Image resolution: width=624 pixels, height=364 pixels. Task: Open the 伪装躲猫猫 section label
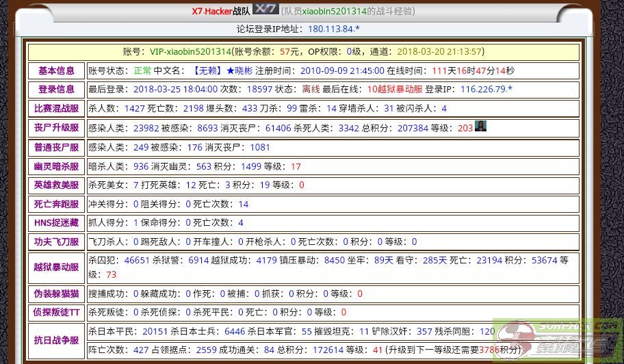tap(57, 294)
